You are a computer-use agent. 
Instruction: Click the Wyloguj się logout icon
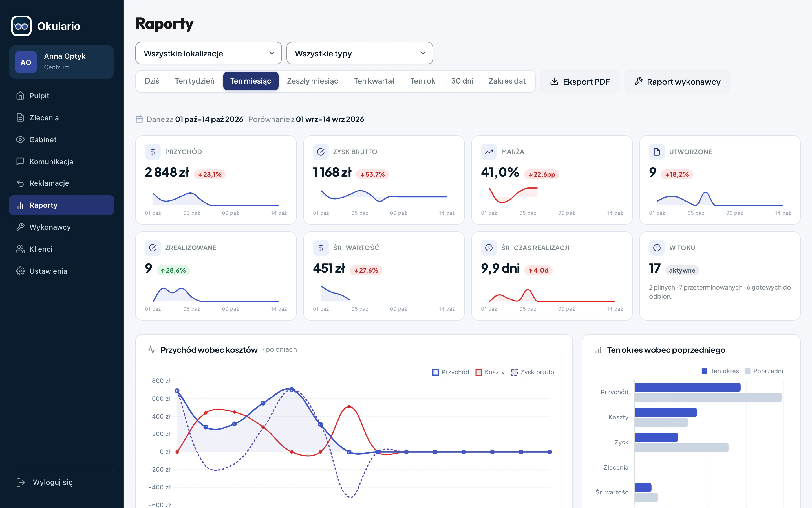point(21,483)
